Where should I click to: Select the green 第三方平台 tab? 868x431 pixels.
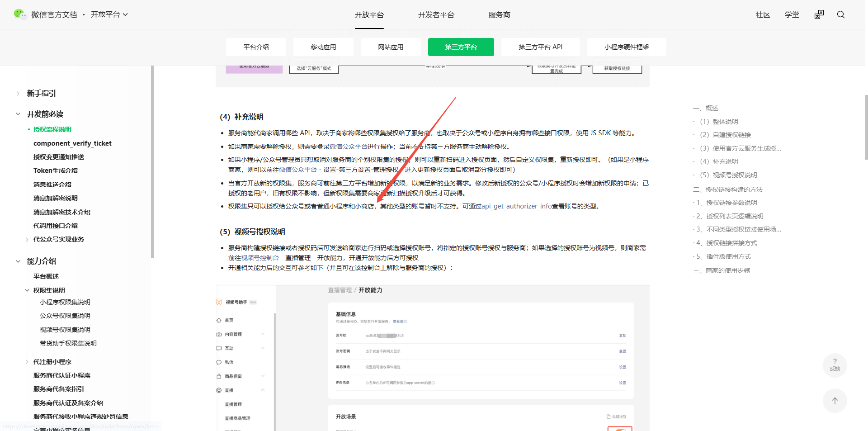point(461,47)
